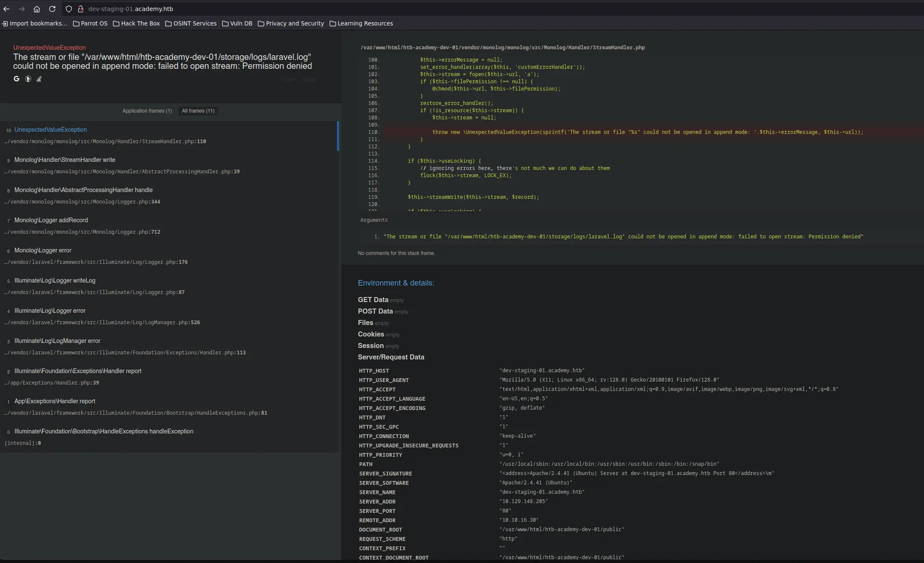The image size is (924, 563).
Task: Click the faint COPY button
Action: tap(288, 80)
